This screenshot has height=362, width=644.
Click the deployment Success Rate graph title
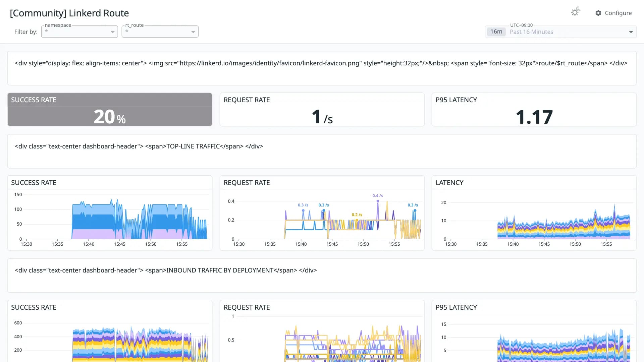coord(34,307)
